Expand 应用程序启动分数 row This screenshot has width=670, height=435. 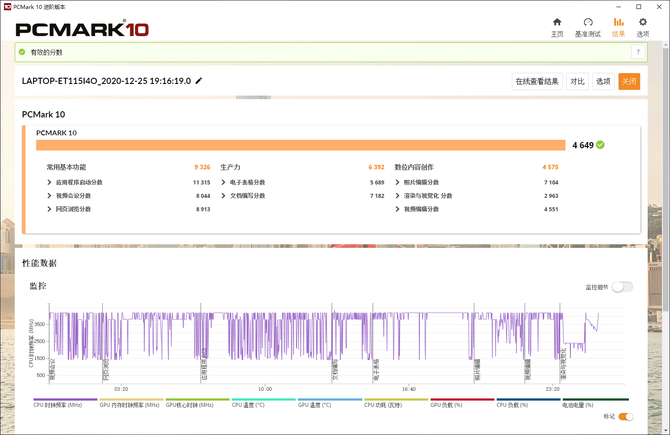(x=50, y=183)
